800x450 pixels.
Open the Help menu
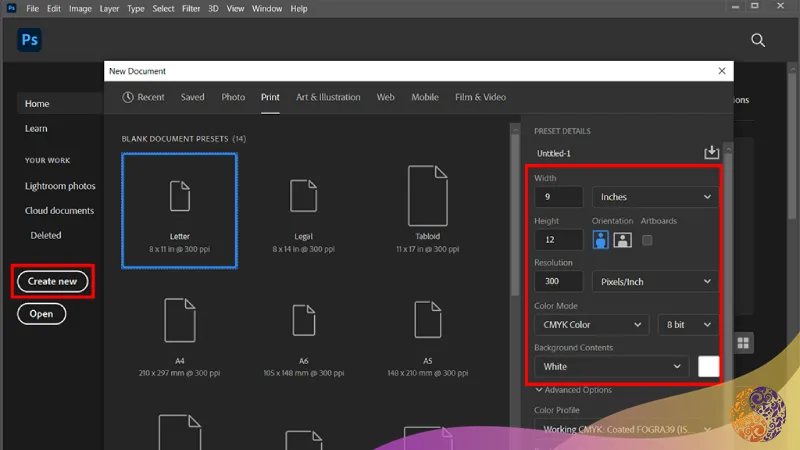pos(299,9)
